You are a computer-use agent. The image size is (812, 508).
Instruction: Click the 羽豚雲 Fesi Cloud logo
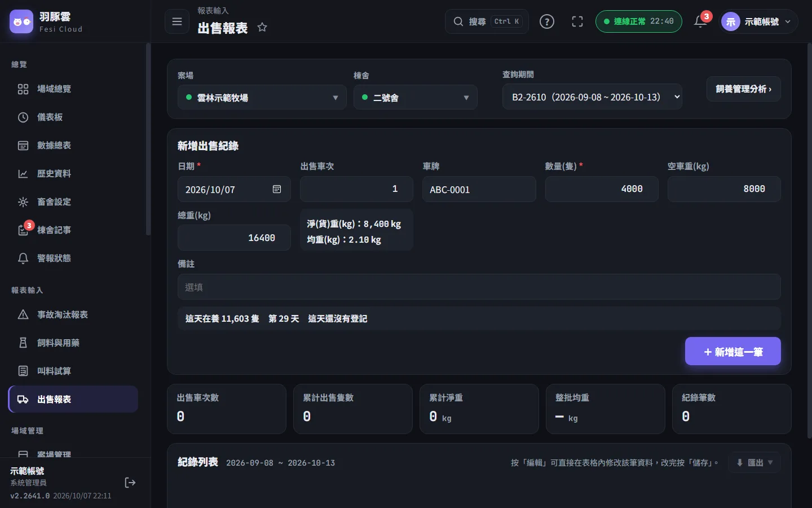coord(46,21)
